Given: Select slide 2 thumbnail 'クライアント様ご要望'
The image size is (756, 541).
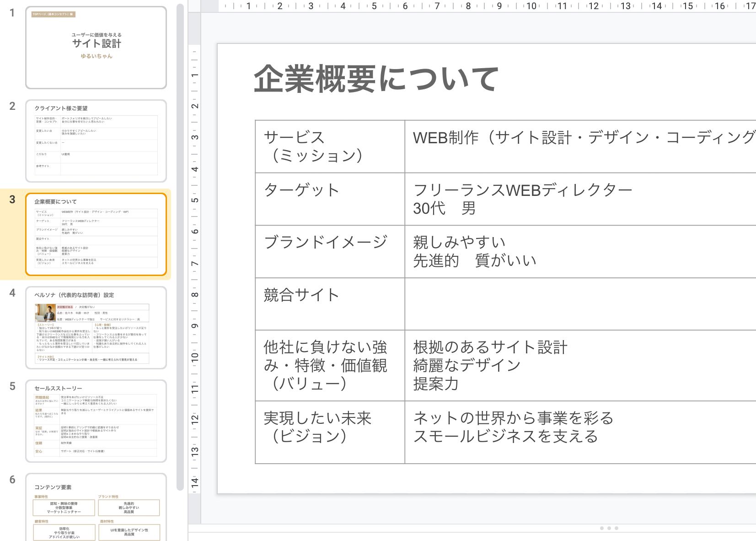Looking at the screenshot, I should 96,141.
